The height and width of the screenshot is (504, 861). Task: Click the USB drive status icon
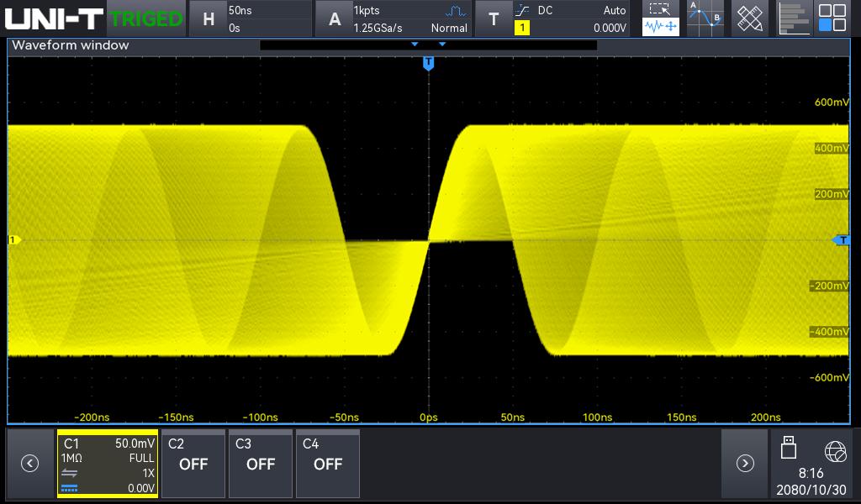tap(788, 448)
